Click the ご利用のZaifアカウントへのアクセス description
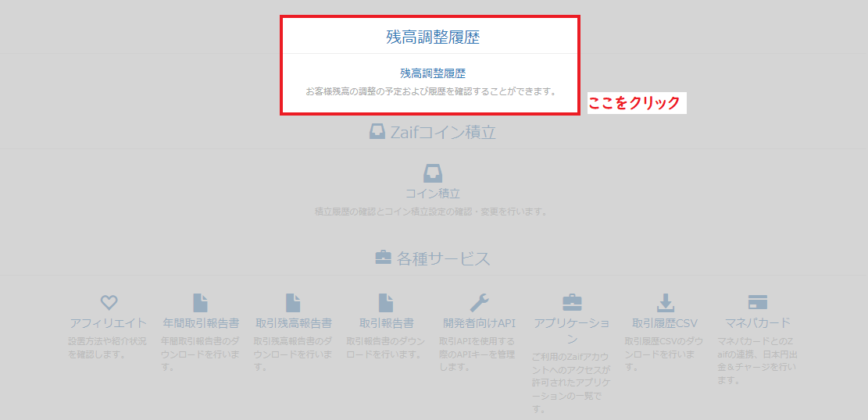Image resolution: width=868 pixels, height=420 pixels. [x=572, y=383]
